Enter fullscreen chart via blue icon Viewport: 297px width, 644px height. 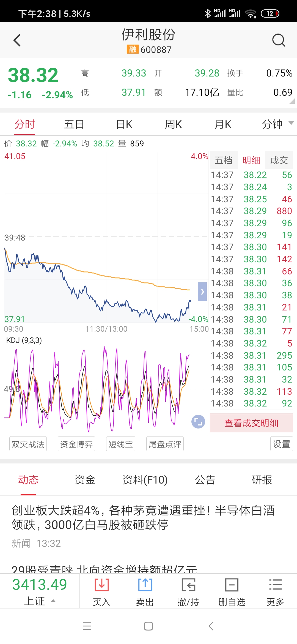point(198,421)
